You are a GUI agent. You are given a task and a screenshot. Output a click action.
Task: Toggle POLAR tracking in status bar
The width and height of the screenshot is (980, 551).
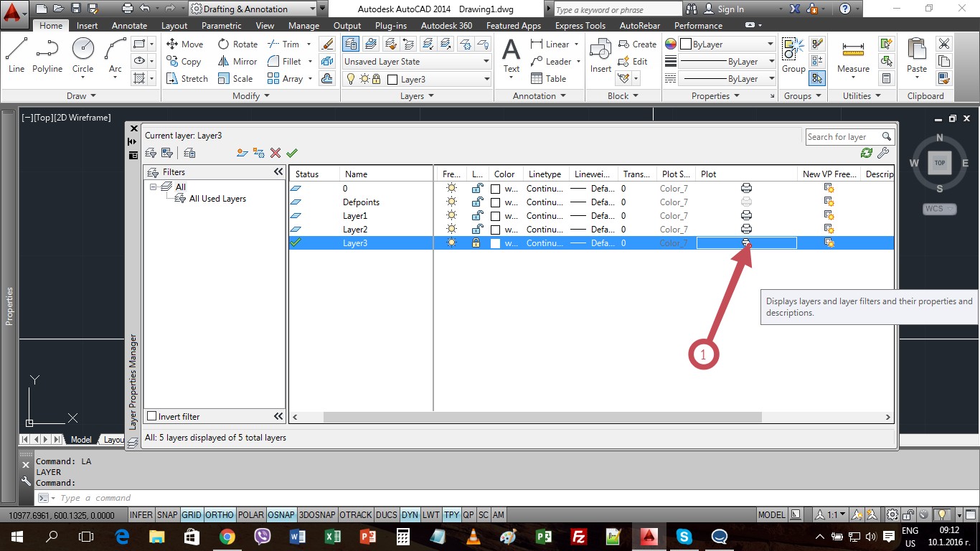point(250,514)
